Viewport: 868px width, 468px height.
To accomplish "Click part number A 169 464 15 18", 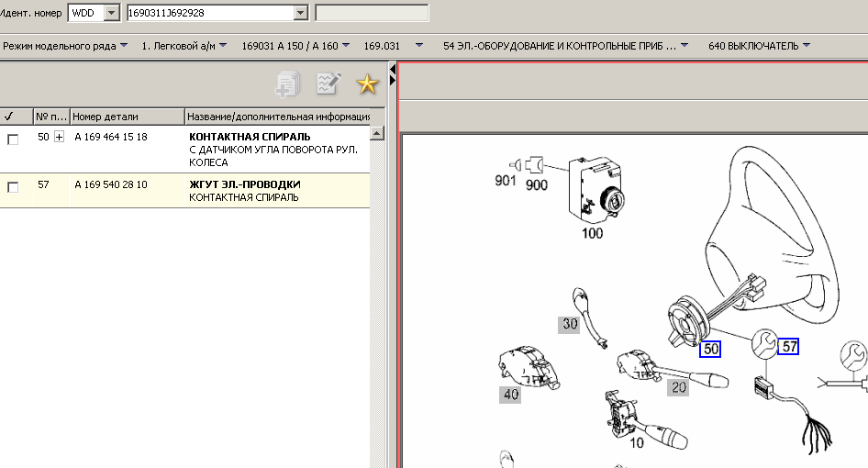I will point(111,137).
